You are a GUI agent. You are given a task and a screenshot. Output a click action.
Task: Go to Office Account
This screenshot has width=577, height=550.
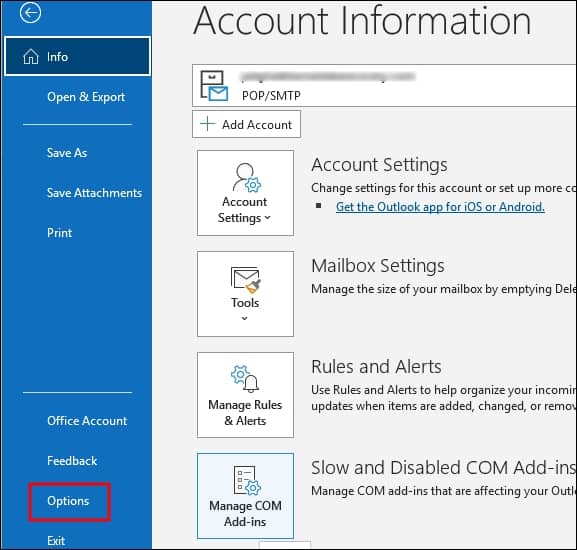[87, 421]
